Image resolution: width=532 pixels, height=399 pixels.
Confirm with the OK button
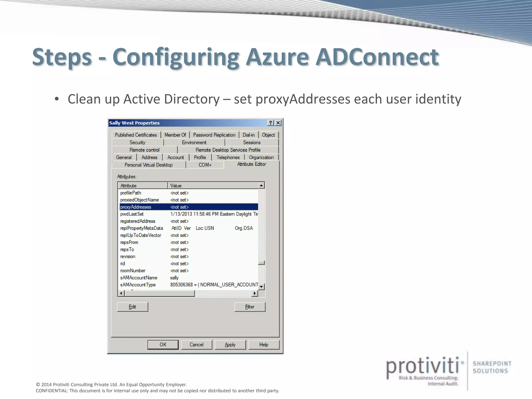click(x=163, y=345)
